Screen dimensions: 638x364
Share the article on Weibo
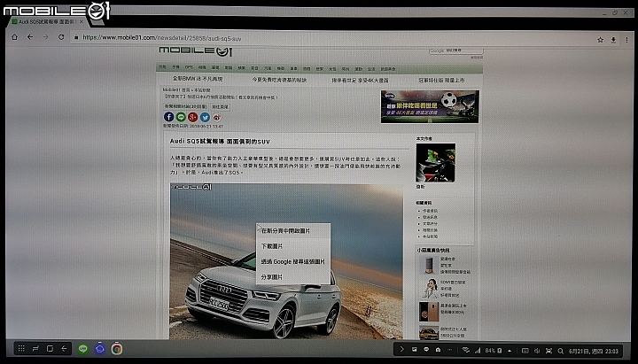(x=217, y=118)
